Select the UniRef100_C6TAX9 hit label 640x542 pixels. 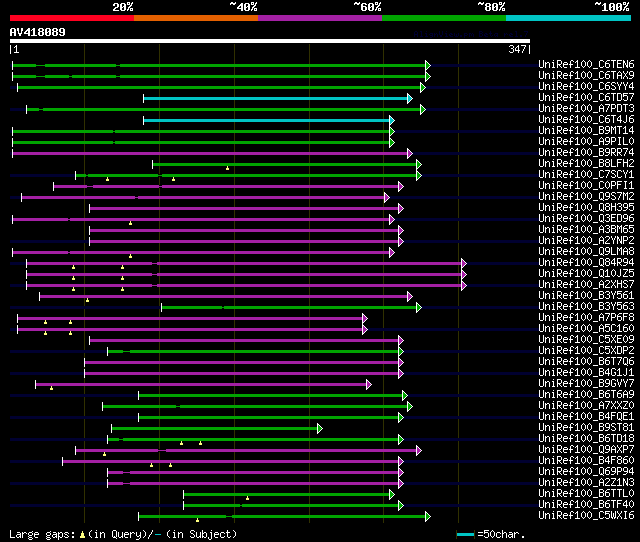point(586,76)
